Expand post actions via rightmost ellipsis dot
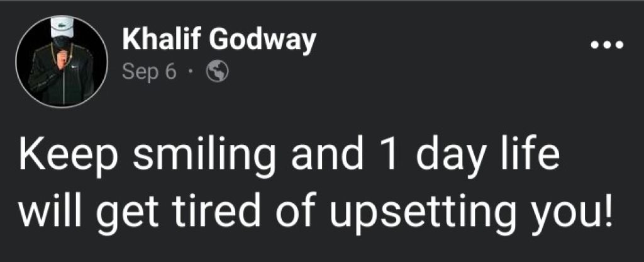The image size is (644, 262). click(x=619, y=45)
